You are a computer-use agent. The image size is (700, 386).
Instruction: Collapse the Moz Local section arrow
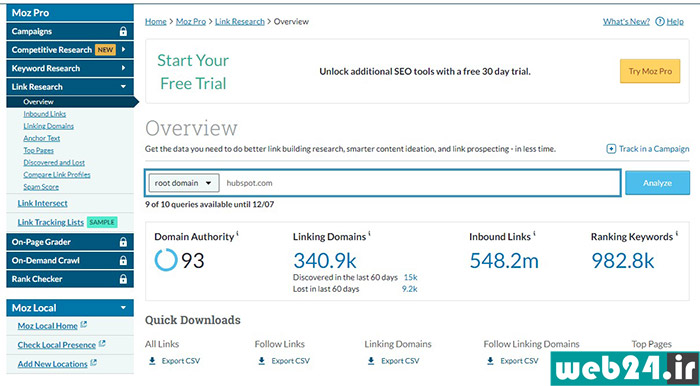pyautogui.click(x=124, y=308)
